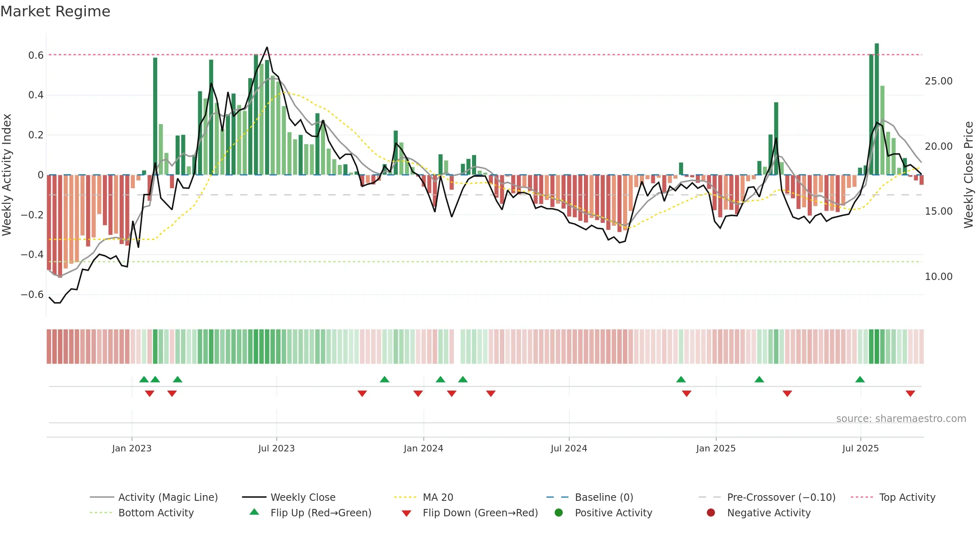Click flip-up triangle between Jul 2024 and Jan 2025
The height and width of the screenshot is (551, 980).
point(681,379)
